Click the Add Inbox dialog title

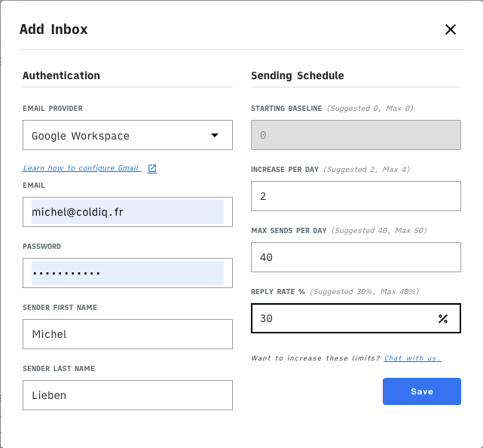coord(53,30)
